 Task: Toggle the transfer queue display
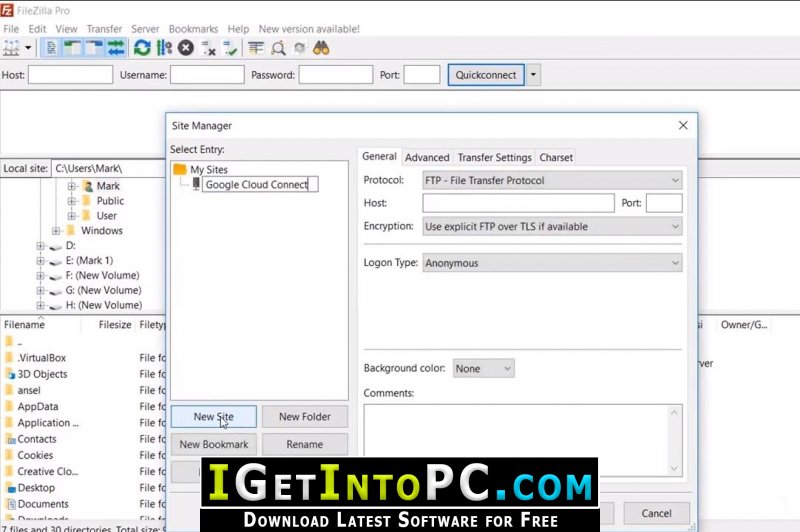[x=116, y=48]
